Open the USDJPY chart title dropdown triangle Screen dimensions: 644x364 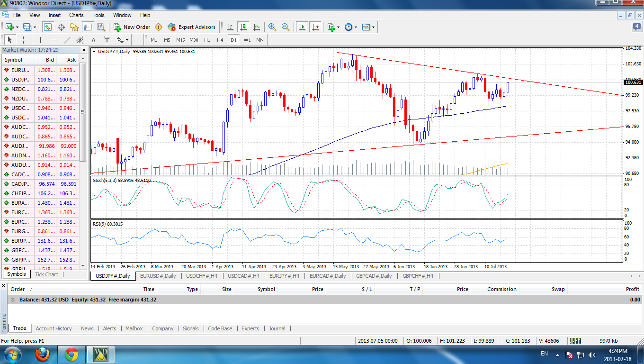tap(94, 51)
